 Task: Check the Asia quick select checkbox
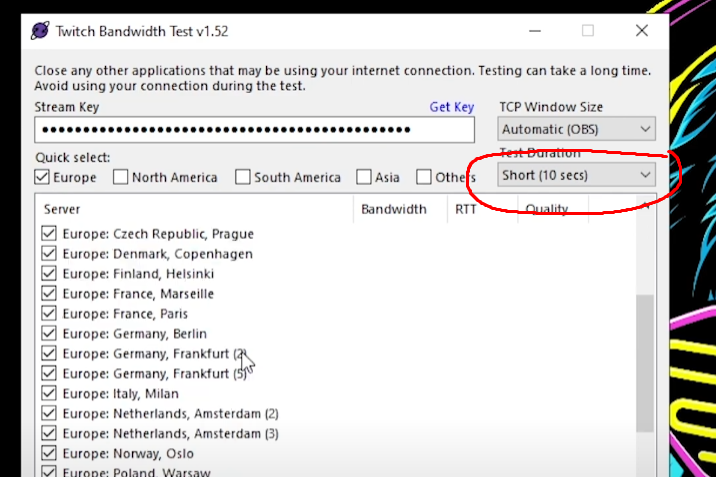tap(363, 177)
